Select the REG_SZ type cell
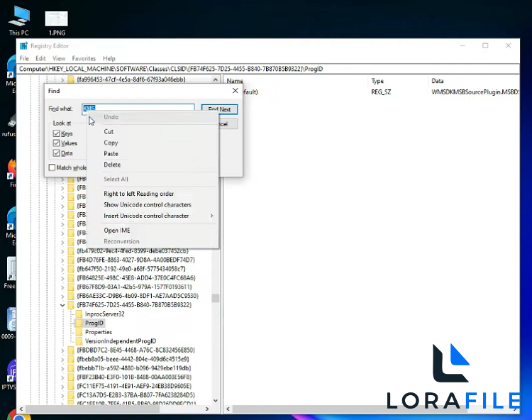 (381, 92)
